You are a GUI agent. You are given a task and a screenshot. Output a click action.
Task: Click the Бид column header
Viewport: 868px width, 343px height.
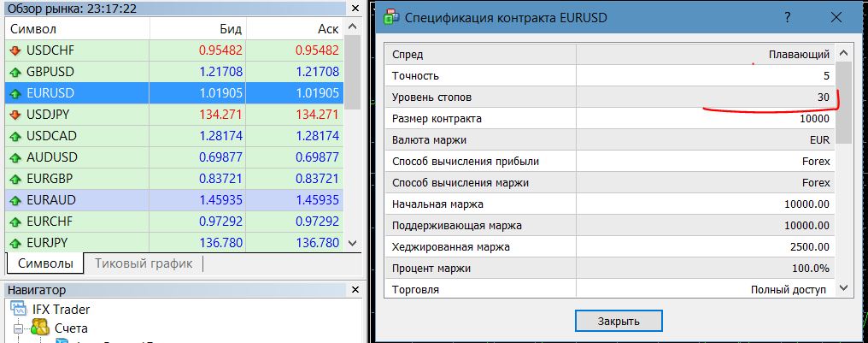(x=197, y=29)
